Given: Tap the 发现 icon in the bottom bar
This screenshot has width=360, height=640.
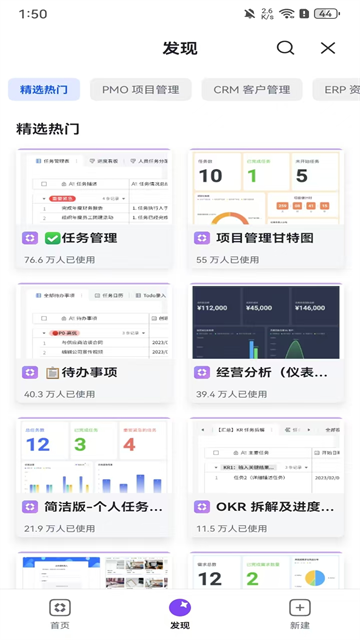Looking at the screenshot, I should click(180, 607).
